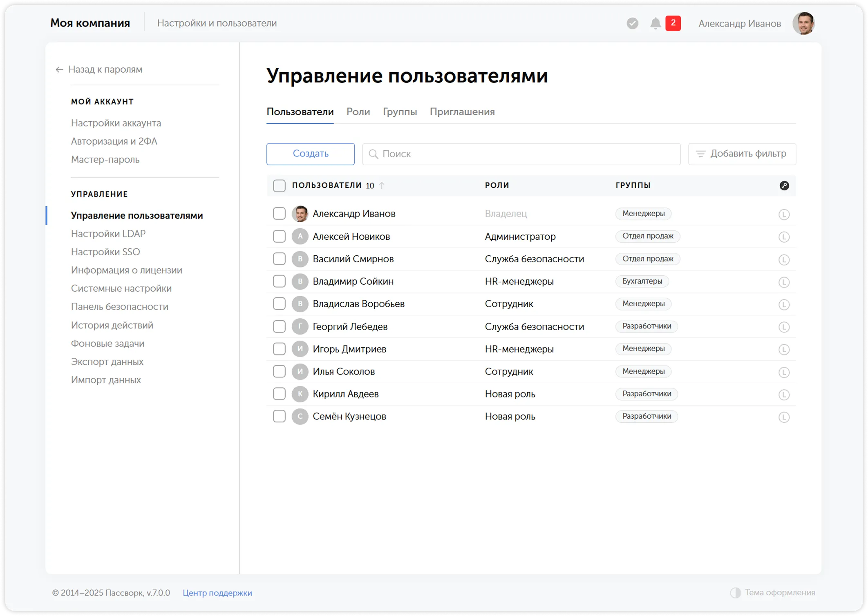Open Экспорт данных in sidebar

107,362
